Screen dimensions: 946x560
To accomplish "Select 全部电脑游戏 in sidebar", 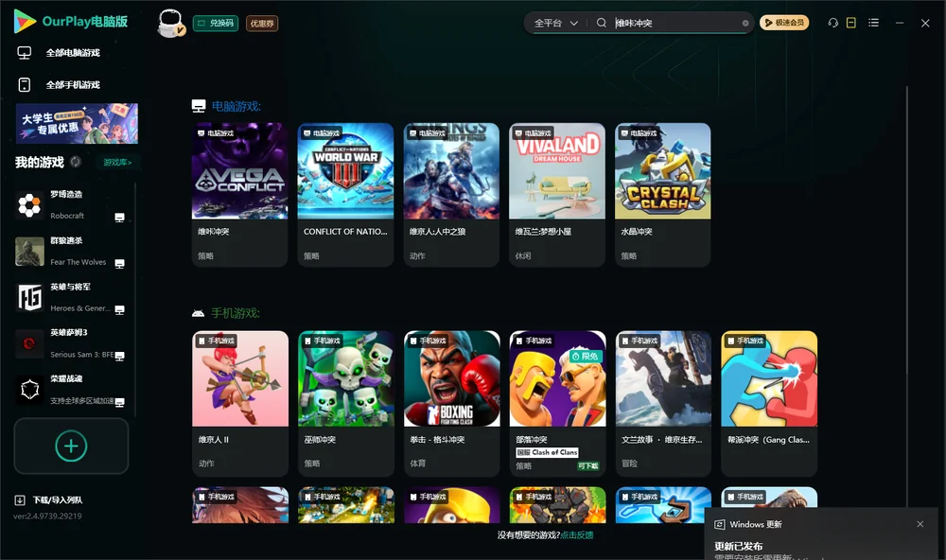I will click(x=73, y=53).
